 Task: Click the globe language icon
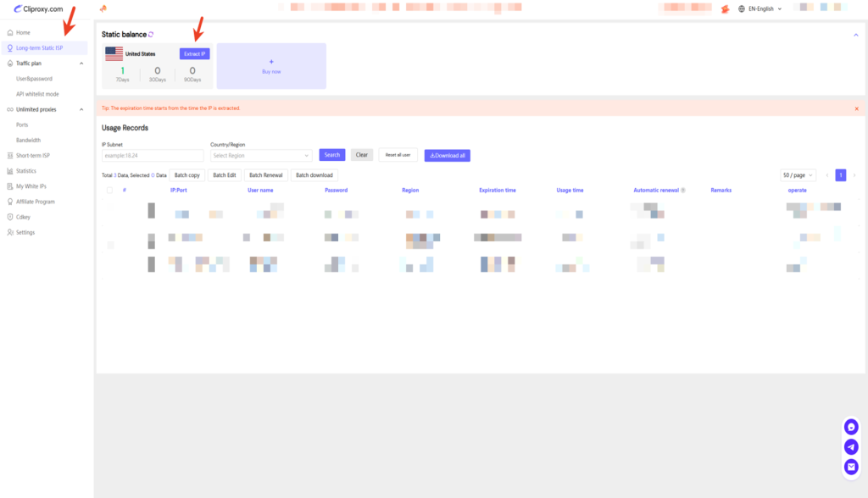point(743,9)
